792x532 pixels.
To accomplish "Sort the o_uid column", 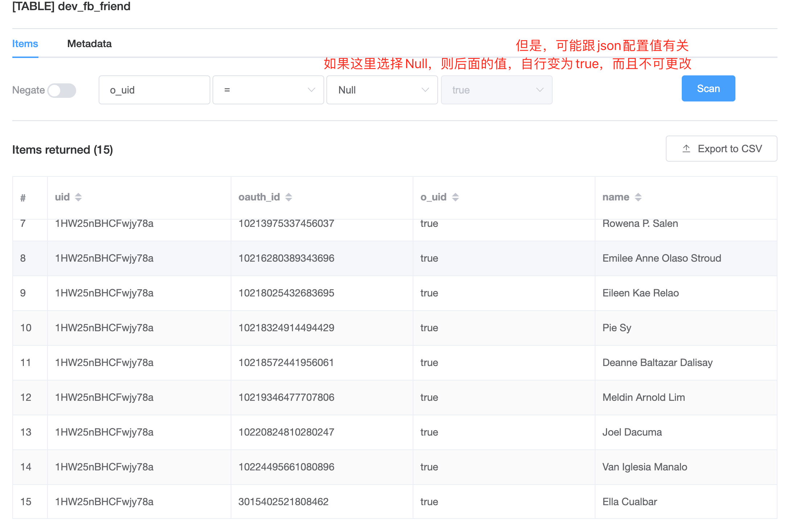I will point(455,197).
